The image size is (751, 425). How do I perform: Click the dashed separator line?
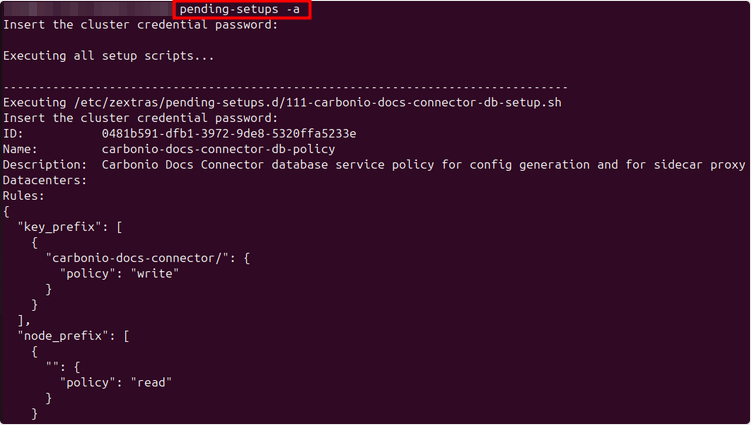tap(285, 87)
